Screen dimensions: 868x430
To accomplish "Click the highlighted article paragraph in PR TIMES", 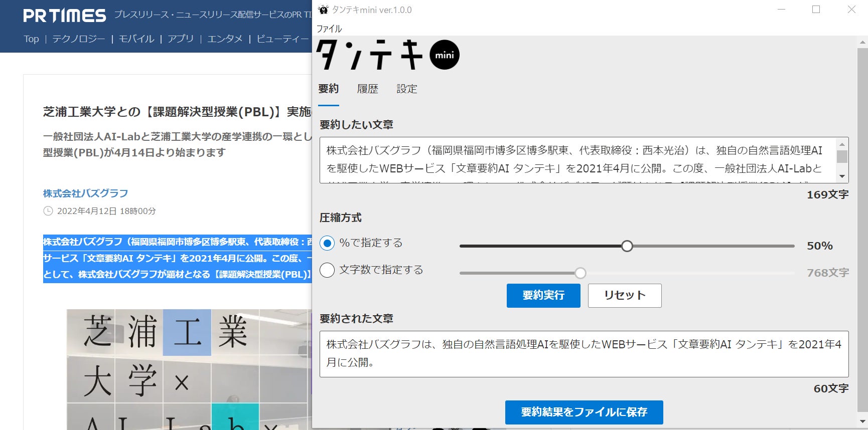I will [x=178, y=258].
